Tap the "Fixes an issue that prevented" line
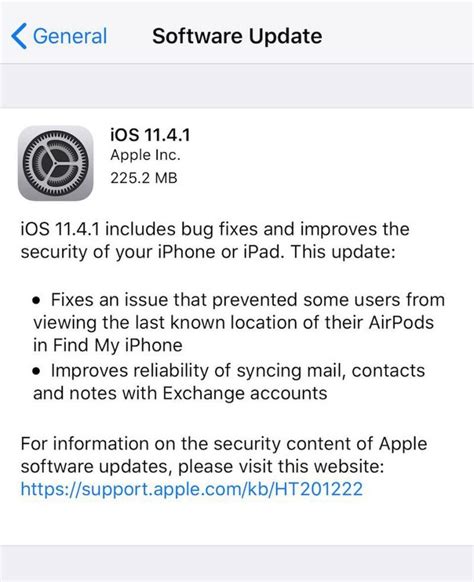This screenshot has height=582, width=474. [x=248, y=300]
